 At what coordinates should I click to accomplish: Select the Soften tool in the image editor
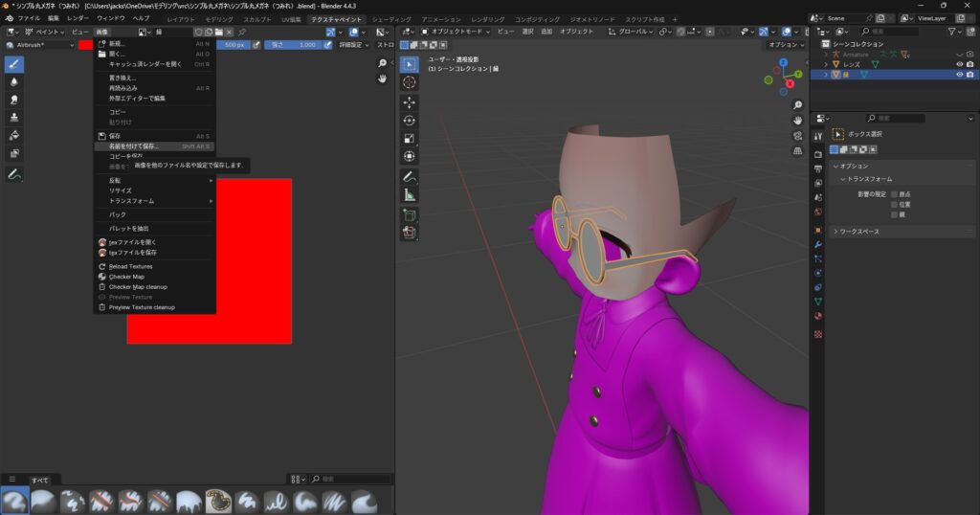tap(13, 82)
